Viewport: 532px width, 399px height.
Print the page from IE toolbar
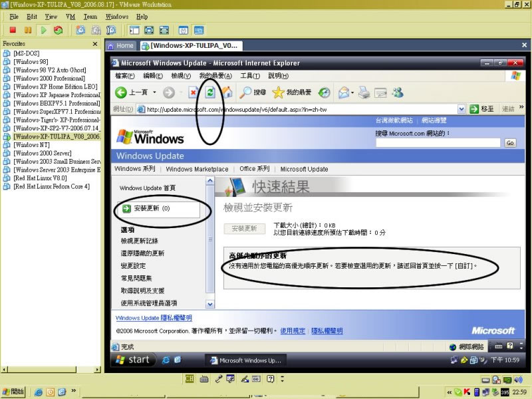click(x=364, y=92)
